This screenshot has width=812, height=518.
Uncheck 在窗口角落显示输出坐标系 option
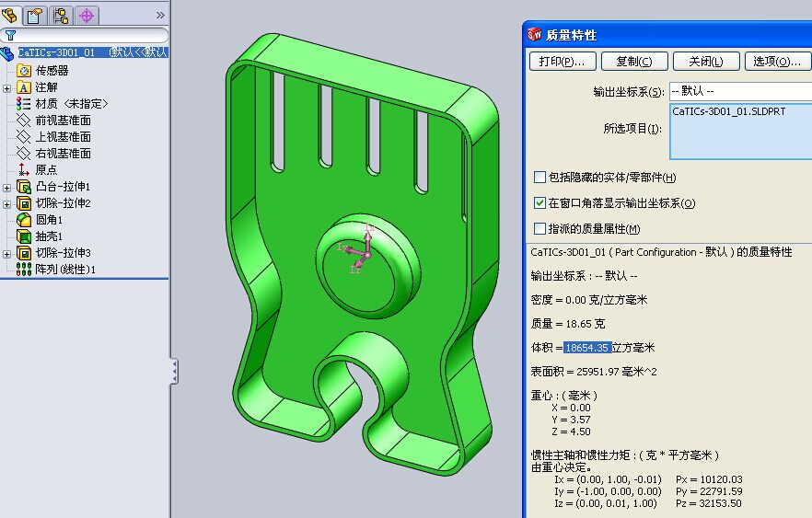click(540, 203)
